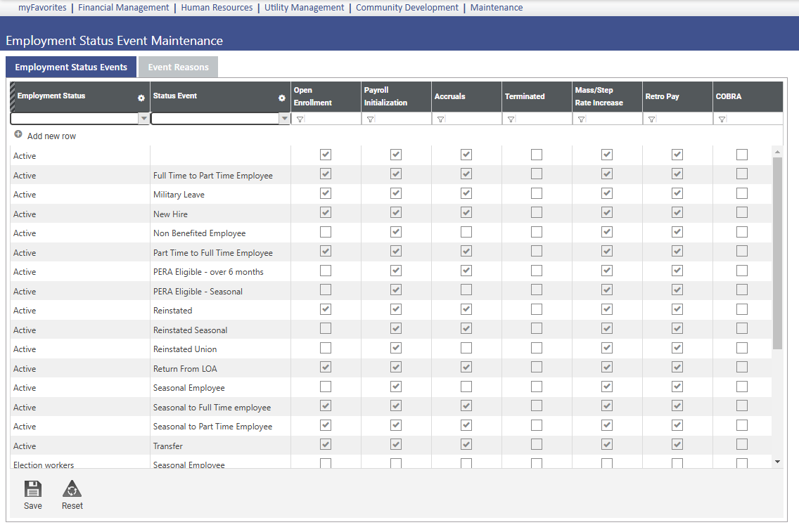
Task: Open the Payroll Initialization filter icon
Action: tap(371, 119)
